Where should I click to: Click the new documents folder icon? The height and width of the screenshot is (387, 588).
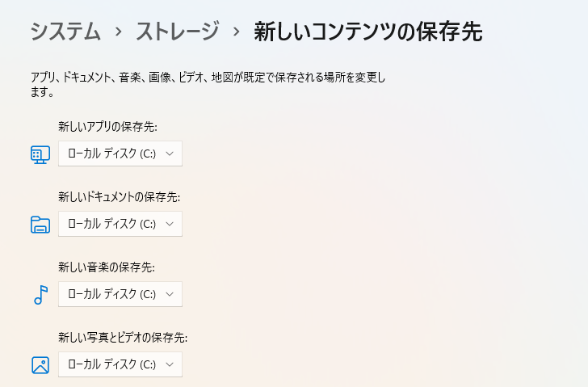coord(40,224)
